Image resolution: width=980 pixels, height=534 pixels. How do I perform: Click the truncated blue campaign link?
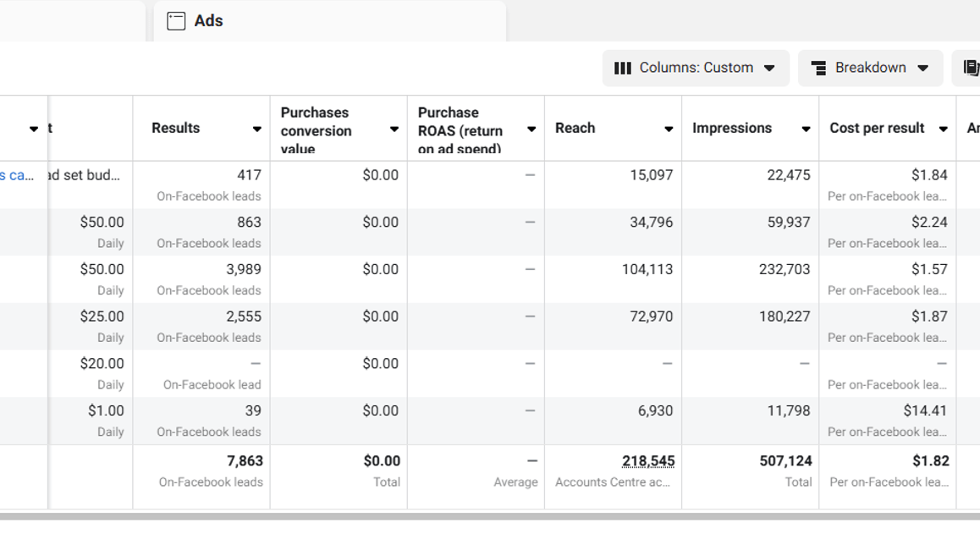click(x=17, y=175)
